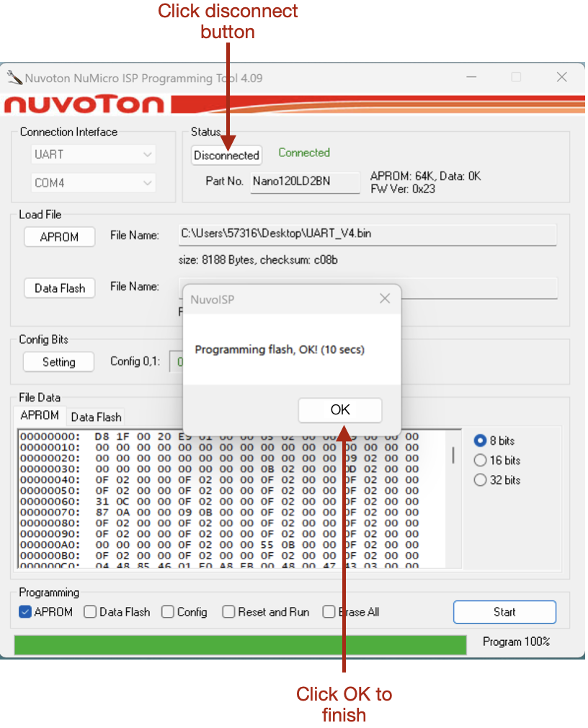Viewport: 588px width, 728px height.
Task: Open the APROM file data tab
Action: [40, 415]
